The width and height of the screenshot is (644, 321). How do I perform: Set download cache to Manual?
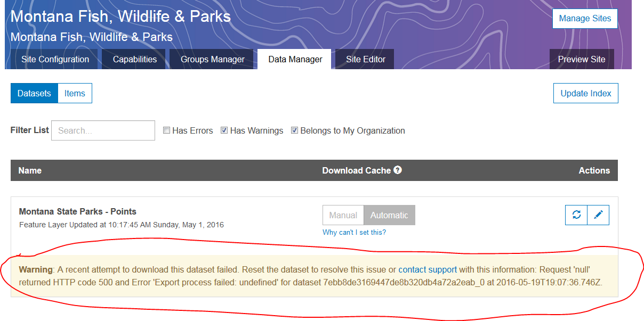click(x=343, y=215)
